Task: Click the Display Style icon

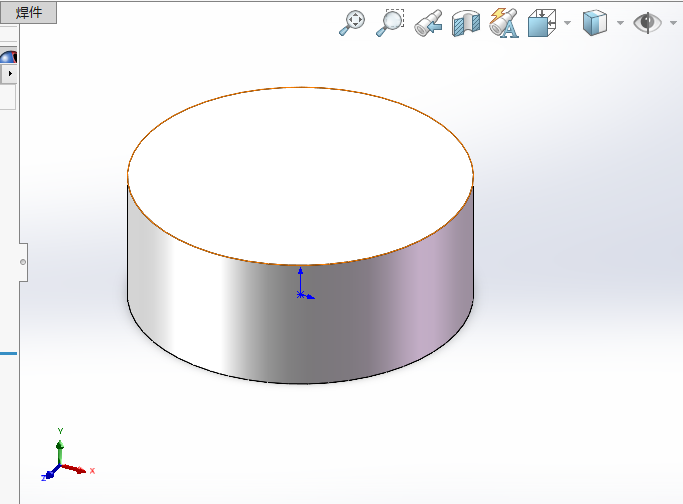Action: (x=595, y=23)
